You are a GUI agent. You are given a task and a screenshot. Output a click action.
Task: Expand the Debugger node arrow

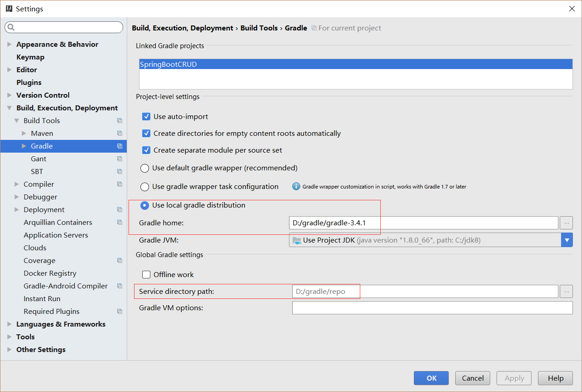click(x=17, y=197)
